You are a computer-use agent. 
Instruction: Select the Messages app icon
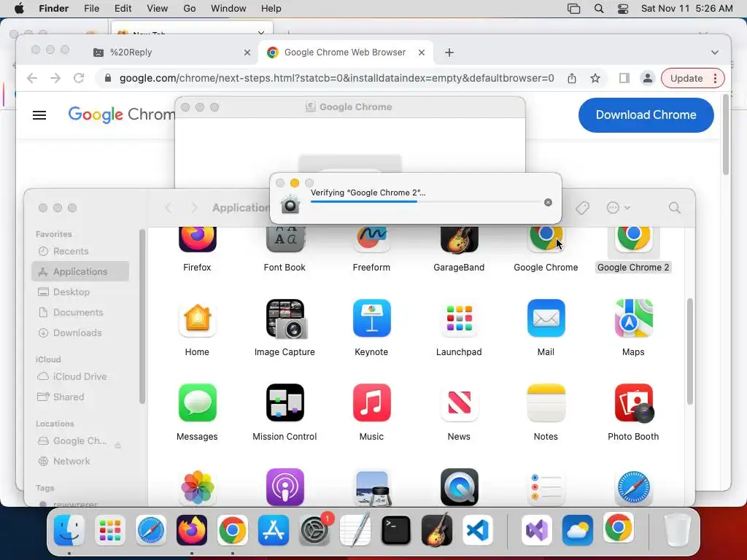click(x=197, y=402)
